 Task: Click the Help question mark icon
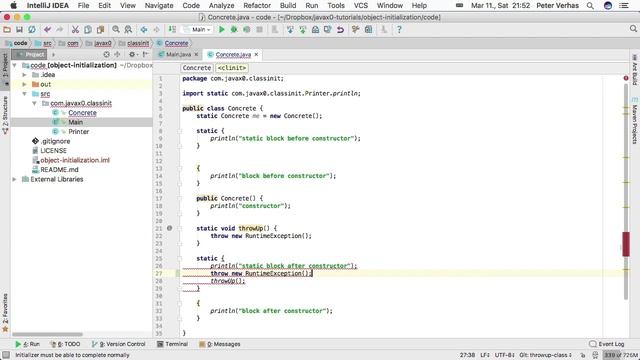399,29
